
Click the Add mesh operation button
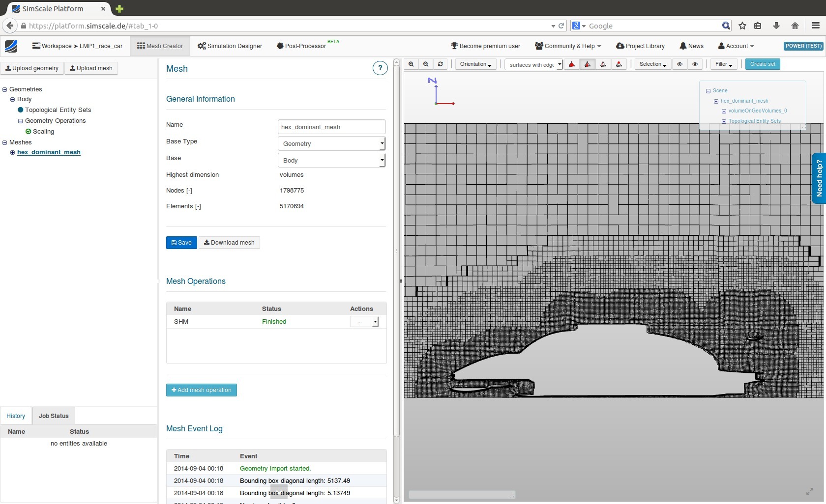(201, 390)
